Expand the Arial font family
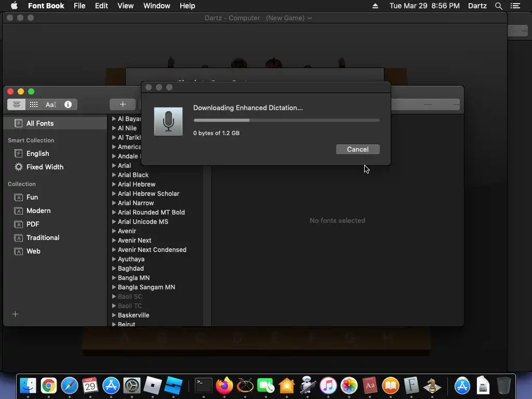The width and height of the screenshot is (532, 399). (114, 166)
